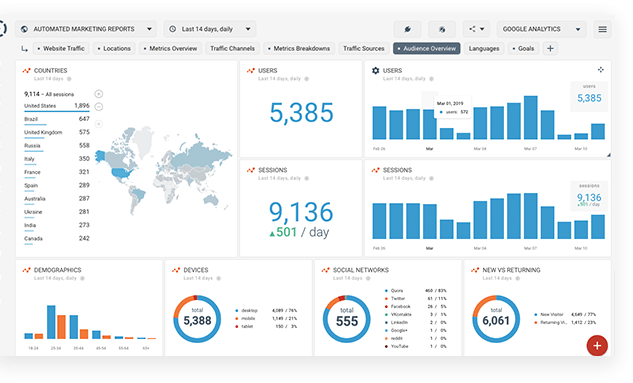The height and width of the screenshot is (383, 633).
Task: Click the sub-level arrow icon left of Website Traffic
Action: click(25, 49)
